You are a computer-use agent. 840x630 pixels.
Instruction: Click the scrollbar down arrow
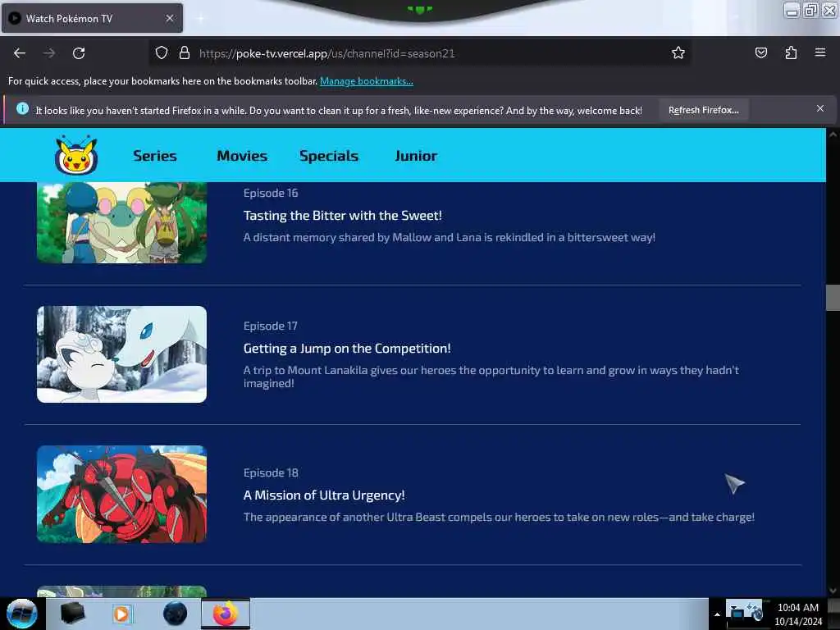click(x=833, y=591)
